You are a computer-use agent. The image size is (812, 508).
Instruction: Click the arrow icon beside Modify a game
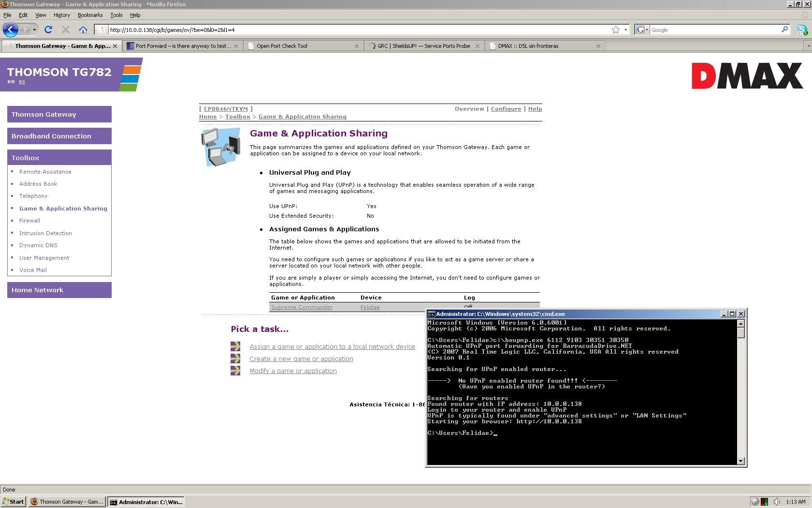click(235, 371)
